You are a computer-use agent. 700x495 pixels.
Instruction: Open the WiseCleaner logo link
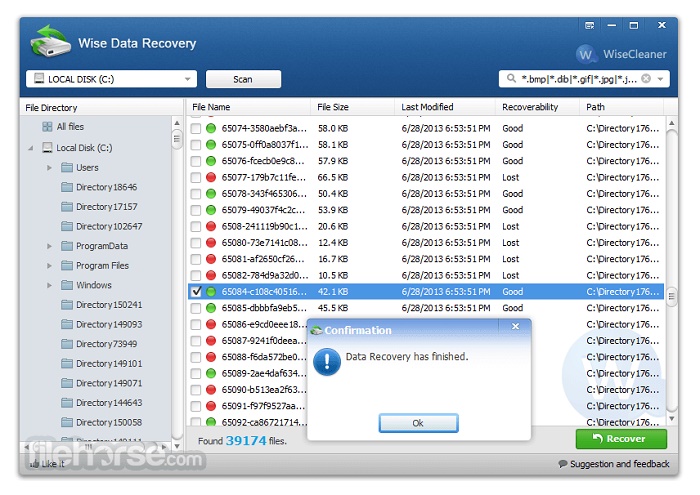point(621,54)
